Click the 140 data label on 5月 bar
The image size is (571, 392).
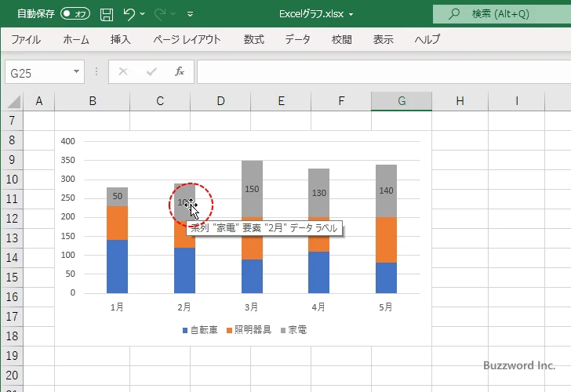[x=386, y=191]
